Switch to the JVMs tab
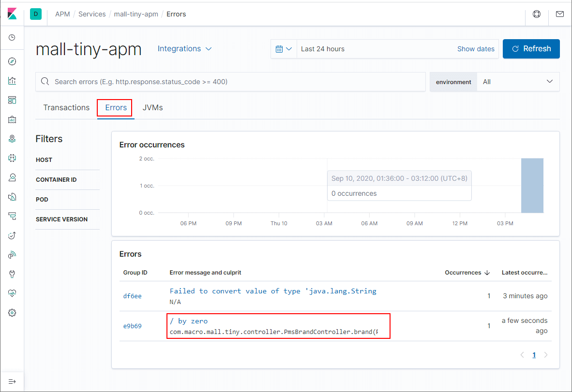The height and width of the screenshot is (392, 572). coord(152,107)
